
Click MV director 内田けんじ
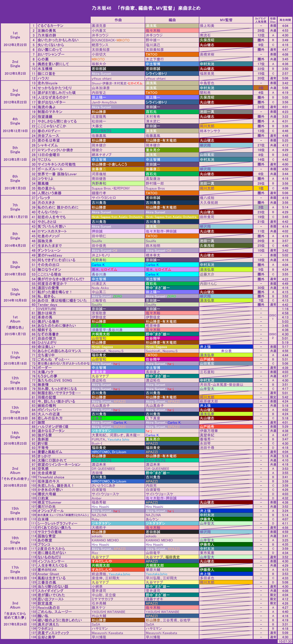[x=208, y=284]
